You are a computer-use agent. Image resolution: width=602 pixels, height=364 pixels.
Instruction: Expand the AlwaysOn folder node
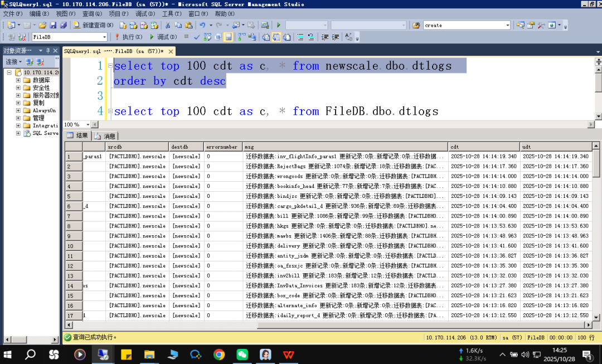[18, 110]
